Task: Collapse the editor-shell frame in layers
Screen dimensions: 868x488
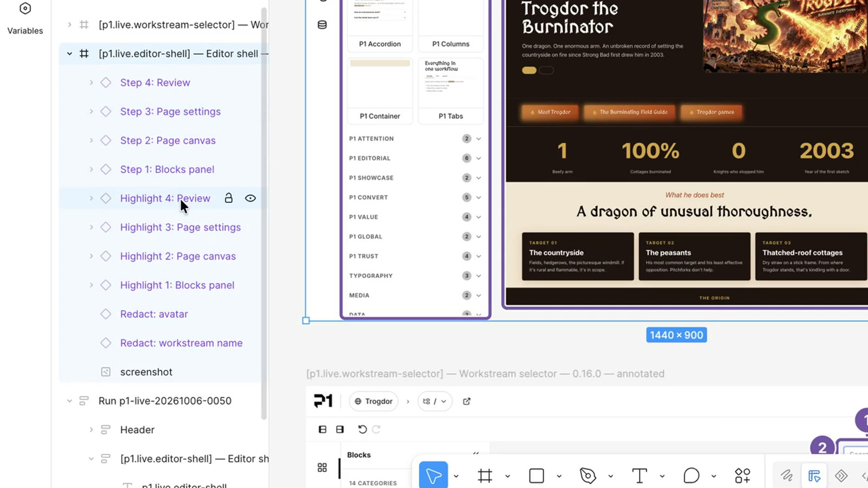Action: [69, 54]
